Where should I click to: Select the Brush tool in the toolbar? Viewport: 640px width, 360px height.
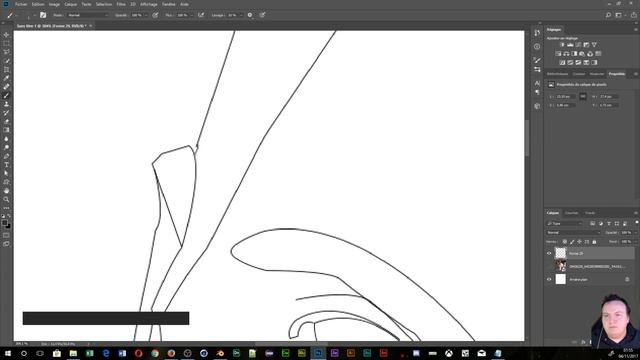6,96
